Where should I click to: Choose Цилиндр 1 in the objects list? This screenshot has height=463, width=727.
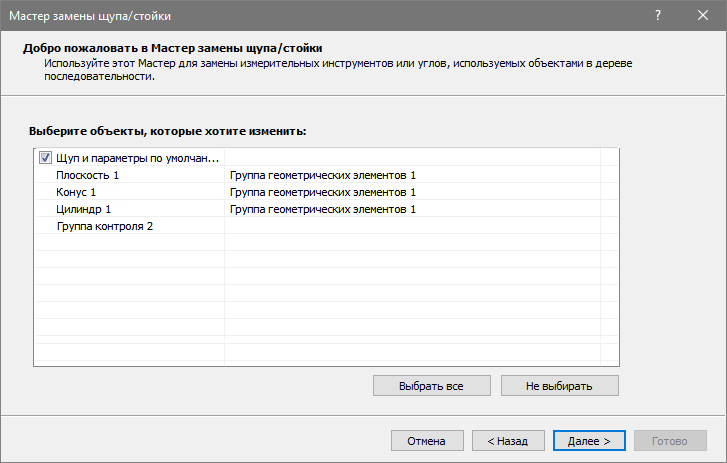[84, 209]
